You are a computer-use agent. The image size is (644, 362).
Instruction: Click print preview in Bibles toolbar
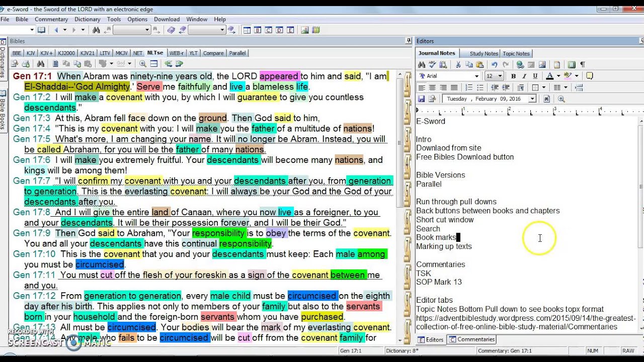[x=15, y=64]
